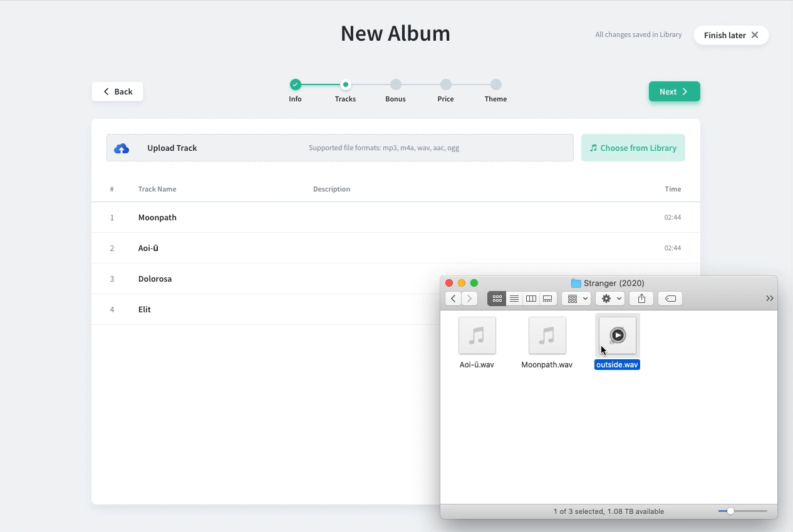Click the 02:44 time of Aoi-ū

(x=673, y=248)
